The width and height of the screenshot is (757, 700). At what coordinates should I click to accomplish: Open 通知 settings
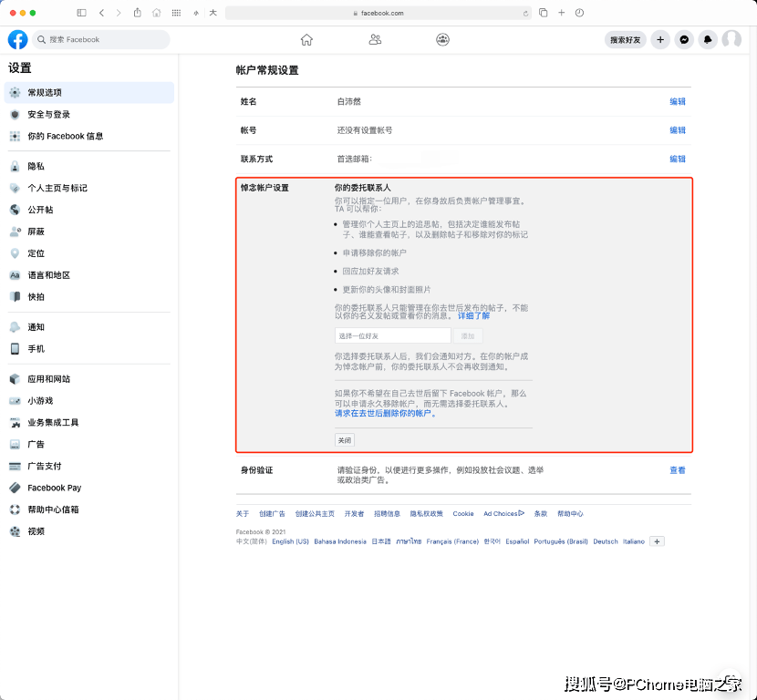pyautogui.click(x=88, y=327)
